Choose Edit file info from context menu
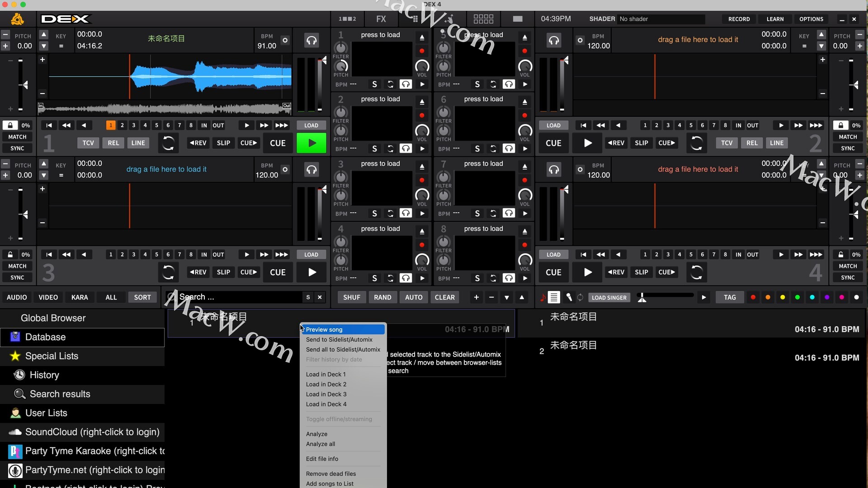Screen dimensions: 868x488 pos(322,459)
